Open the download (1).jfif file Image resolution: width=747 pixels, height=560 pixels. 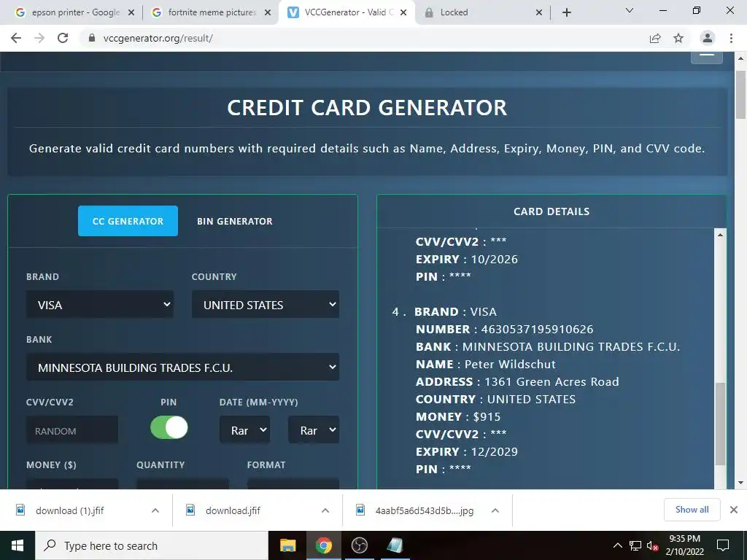coord(69,510)
